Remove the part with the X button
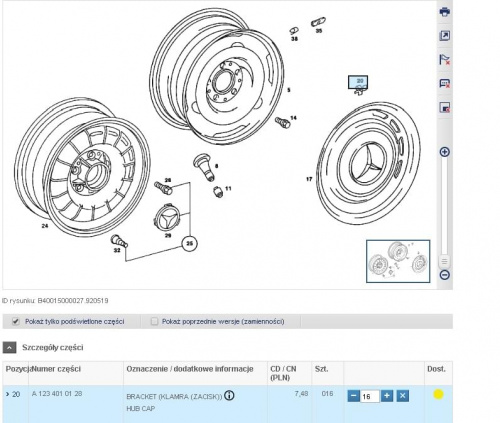Image resolution: width=500 pixels, height=423 pixels. [x=403, y=396]
